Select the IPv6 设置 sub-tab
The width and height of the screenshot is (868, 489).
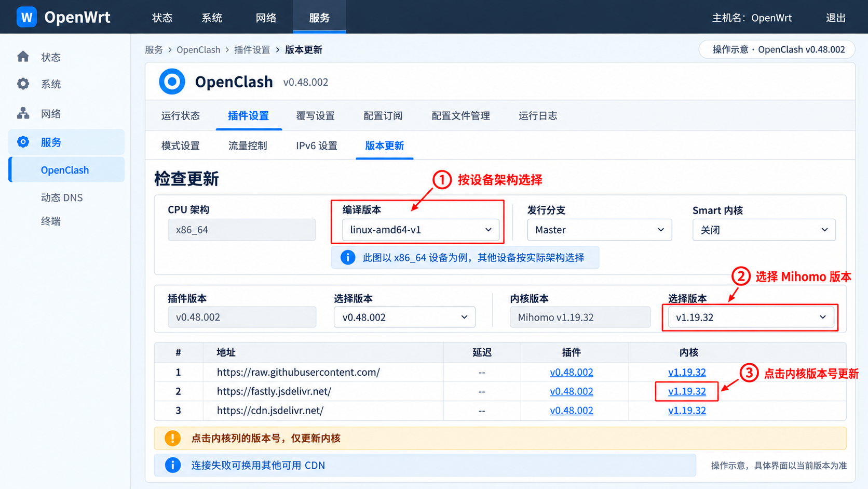pyautogui.click(x=316, y=146)
